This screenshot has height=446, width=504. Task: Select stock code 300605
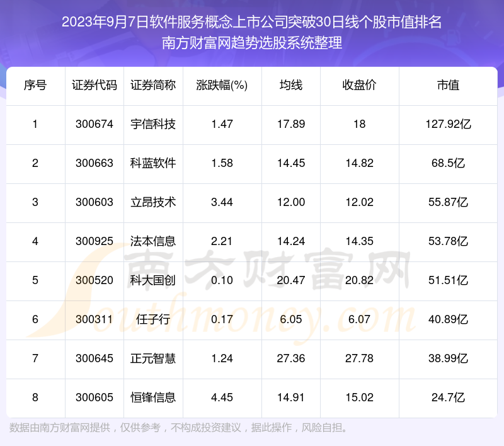click(94, 397)
